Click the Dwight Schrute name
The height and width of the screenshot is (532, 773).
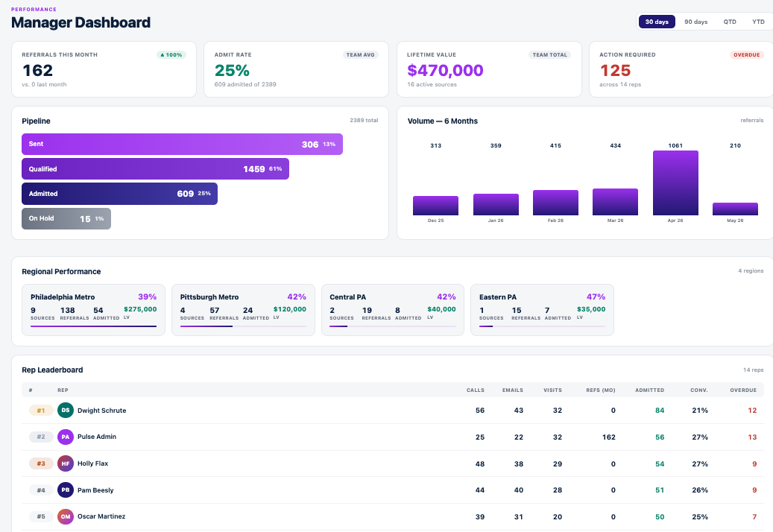click(101, 411)
